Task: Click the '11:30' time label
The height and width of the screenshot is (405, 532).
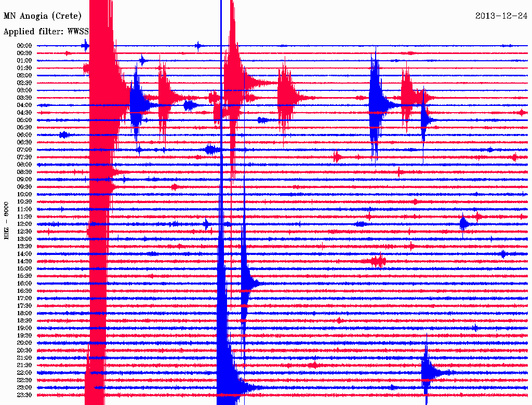Action: tap(24, 217)
